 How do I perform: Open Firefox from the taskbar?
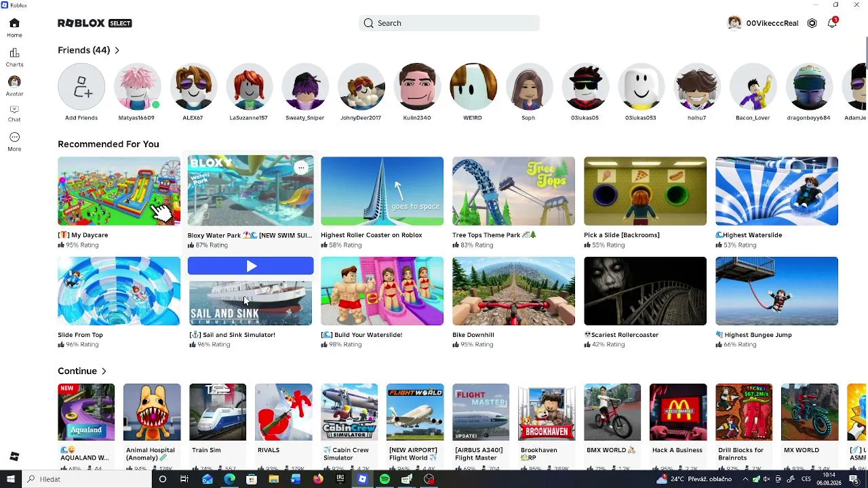point(318,479)
